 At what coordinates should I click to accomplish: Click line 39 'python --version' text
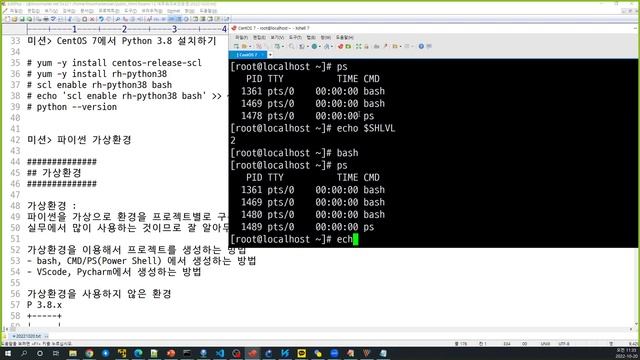(72, 107)
